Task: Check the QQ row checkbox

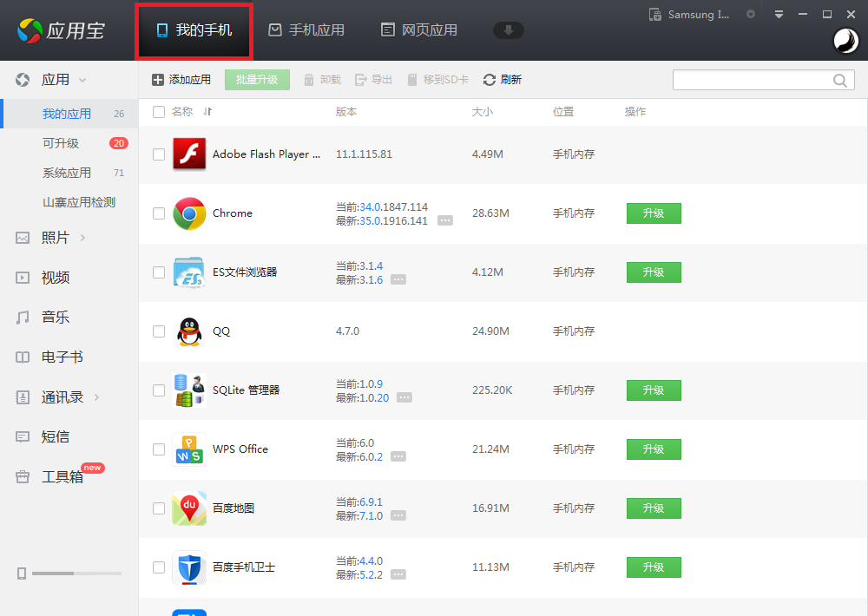Action: (x=159, y=331)
